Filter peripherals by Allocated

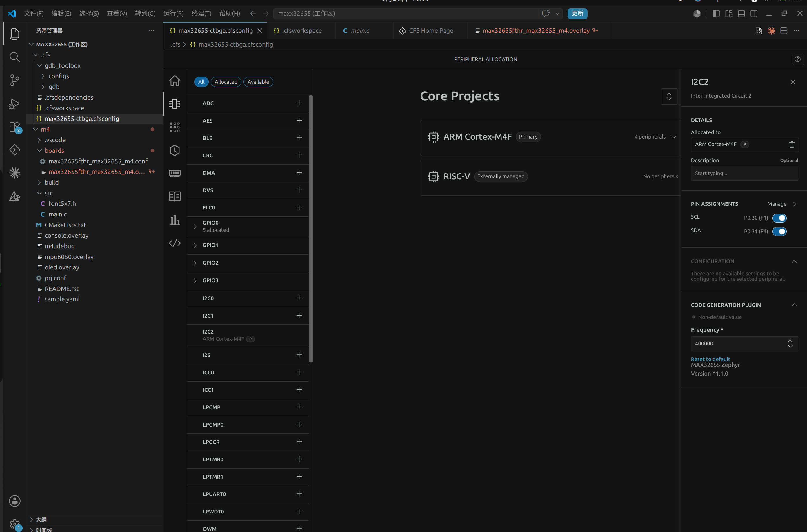click(x=226, y=82)
